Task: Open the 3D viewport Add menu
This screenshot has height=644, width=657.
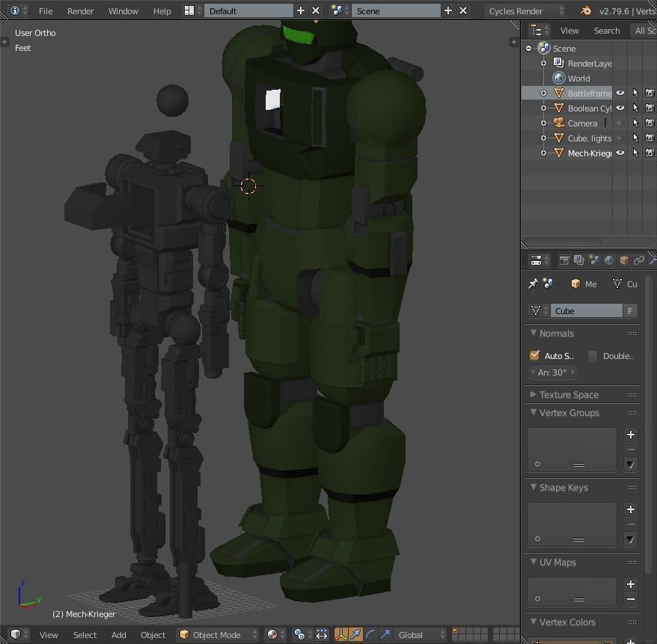Action: [x=118, y=635]
